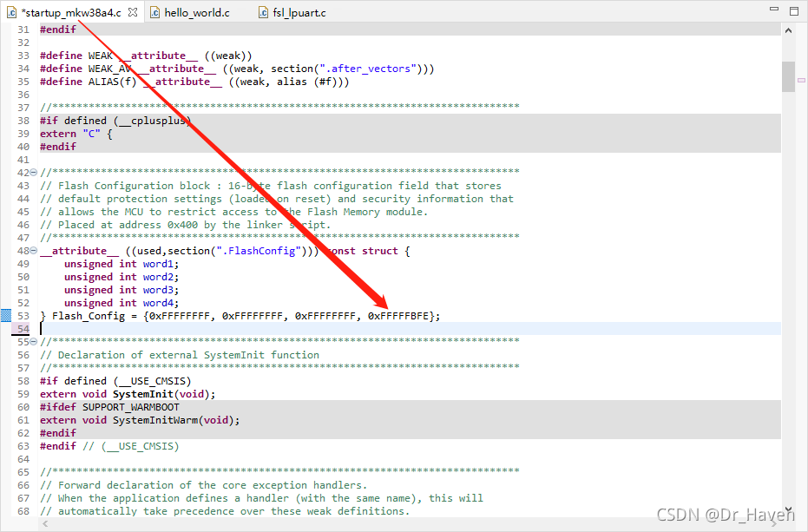Click SUPPORT_WARMBOOT in the #ifdef line
The image size is (808, 532).
click(x=131, y=407)
